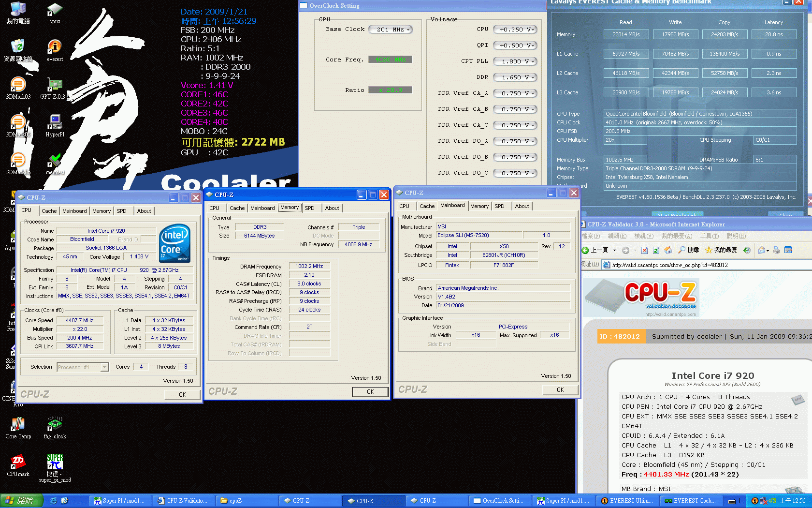Open the 我的最愛(A) menu in Internet Explorer
This screenshot has height=508, width=812.
(x=677, y=236)
